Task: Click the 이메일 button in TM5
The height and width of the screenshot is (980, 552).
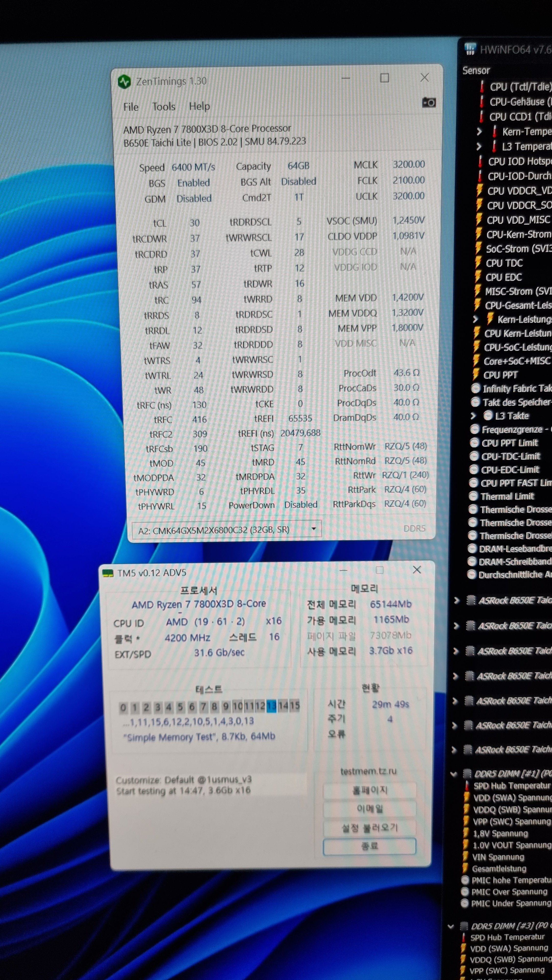Action: (369, 809)
